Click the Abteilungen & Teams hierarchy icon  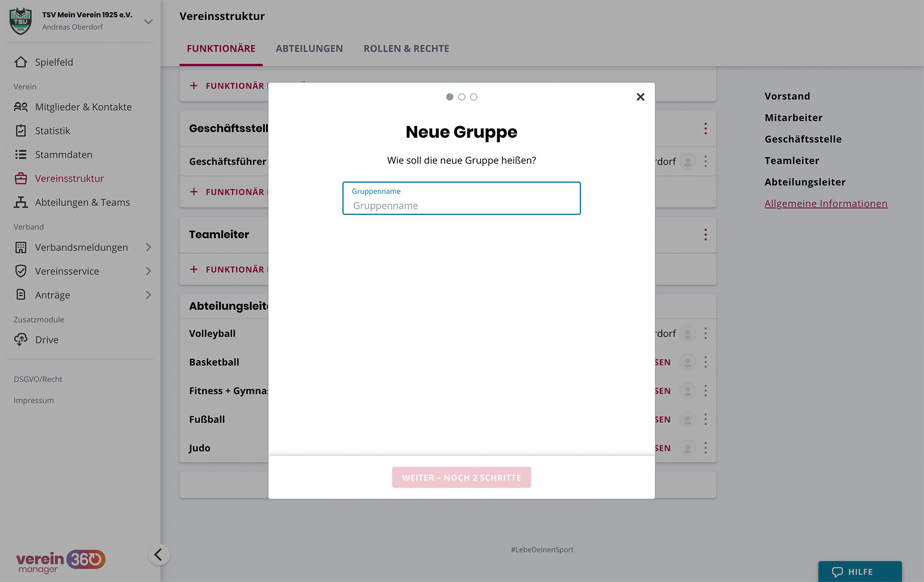21,202
